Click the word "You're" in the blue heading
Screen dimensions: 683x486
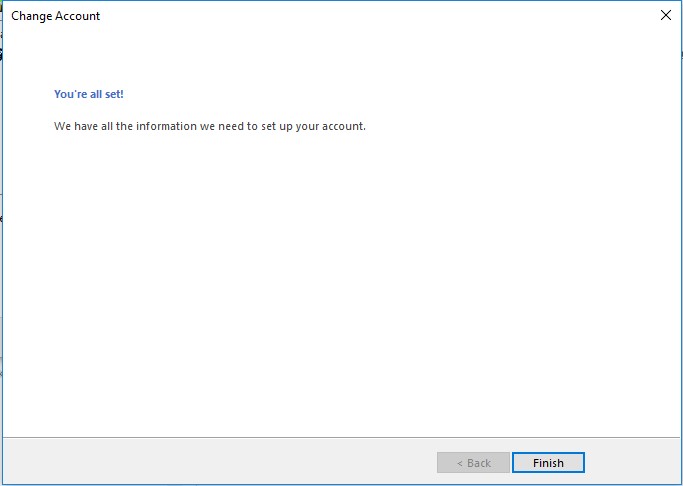point(68,94)
